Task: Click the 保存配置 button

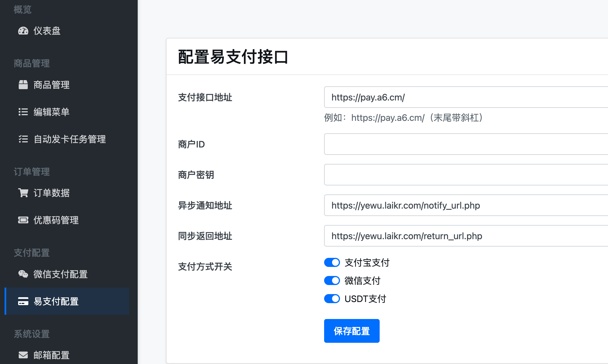Action: click(x=352, y=331)
